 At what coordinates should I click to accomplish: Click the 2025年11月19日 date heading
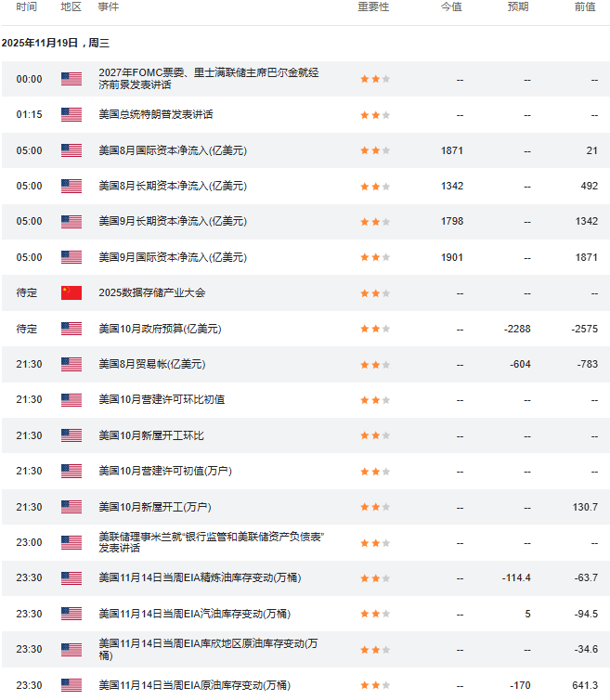tap(56, 43)
